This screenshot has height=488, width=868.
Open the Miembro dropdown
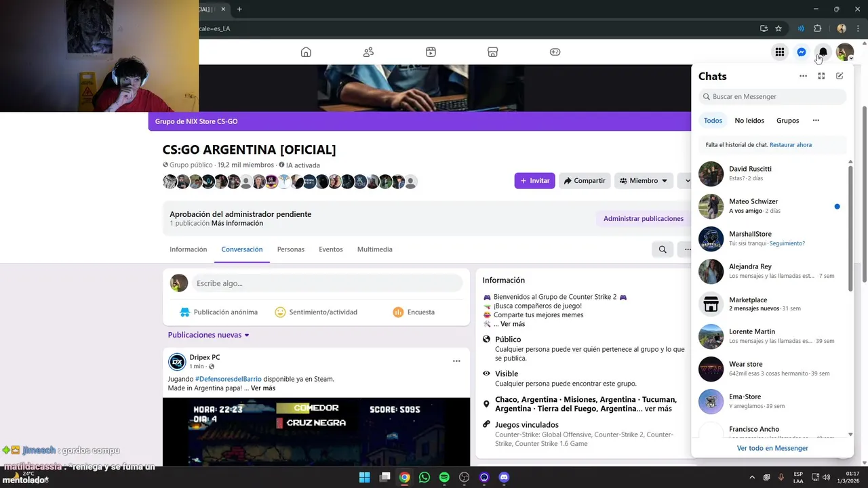[644, 180]
